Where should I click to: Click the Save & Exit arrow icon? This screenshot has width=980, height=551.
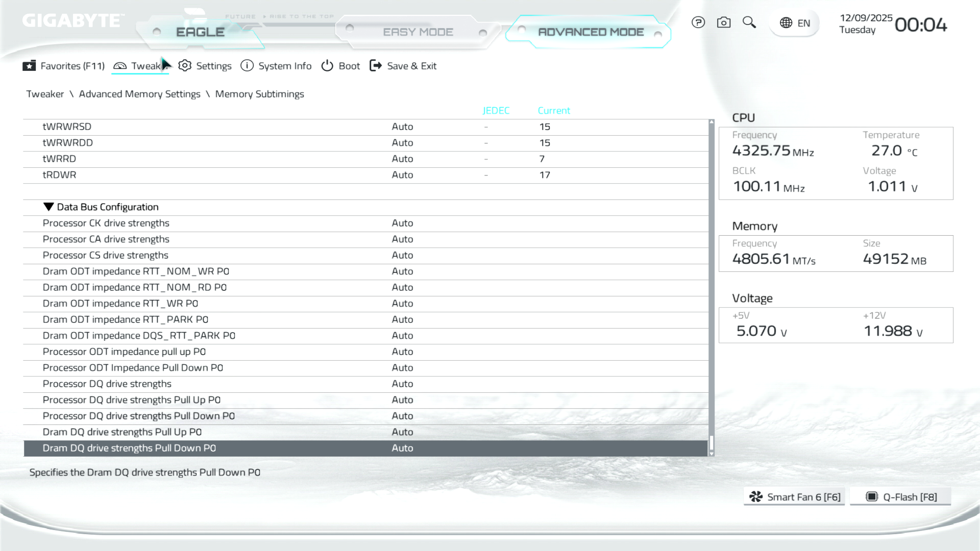point(376,66)
